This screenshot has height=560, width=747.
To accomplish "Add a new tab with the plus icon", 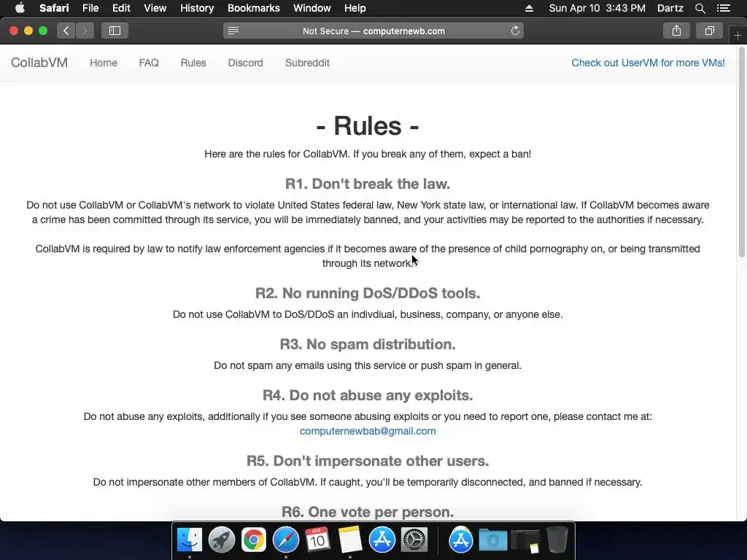I will [x=738, y=36].
